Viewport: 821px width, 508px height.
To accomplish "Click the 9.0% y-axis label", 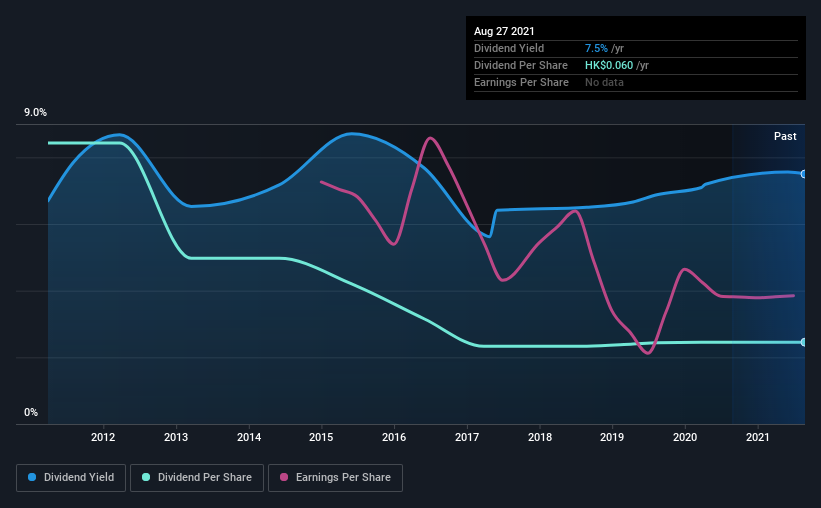I will click(x=35, y=112).
